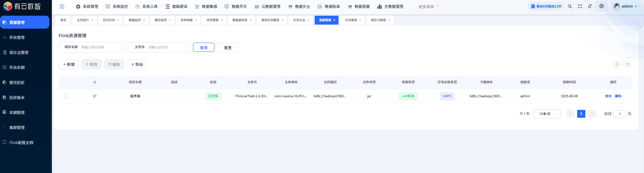Viewport: 644px width, 173px height.
Task: Close the 项目管理 tab
Action: pos(222,20)
